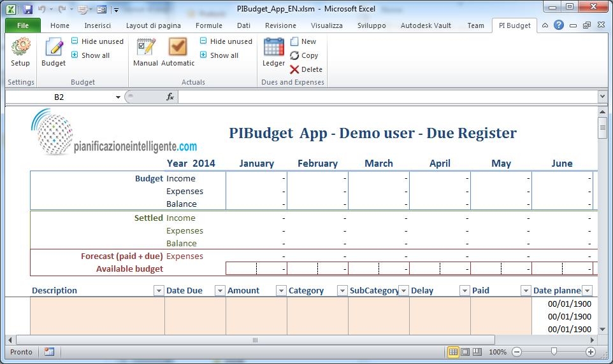Open the Date Due column filter
This screenshot has height=364, width=613.
[x=220, y=290]
